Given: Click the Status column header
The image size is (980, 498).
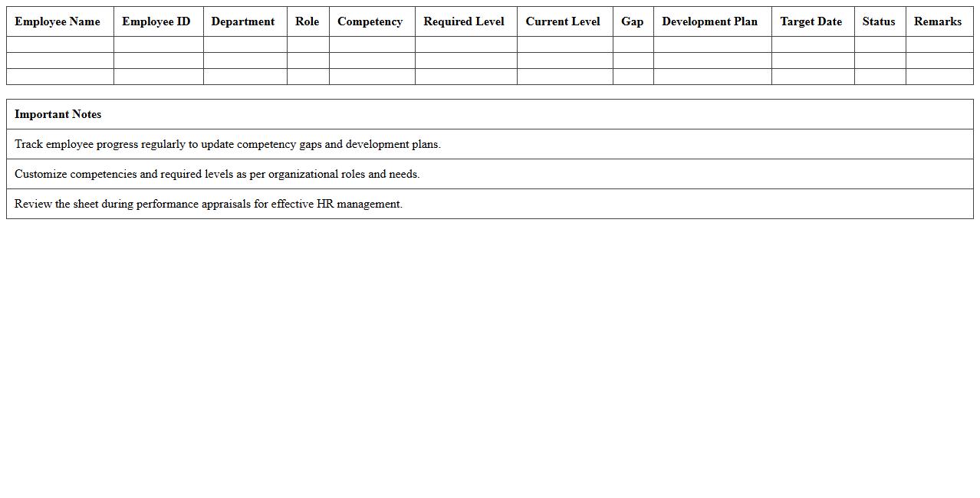Looking at the screenshot, I should [879, 21].
